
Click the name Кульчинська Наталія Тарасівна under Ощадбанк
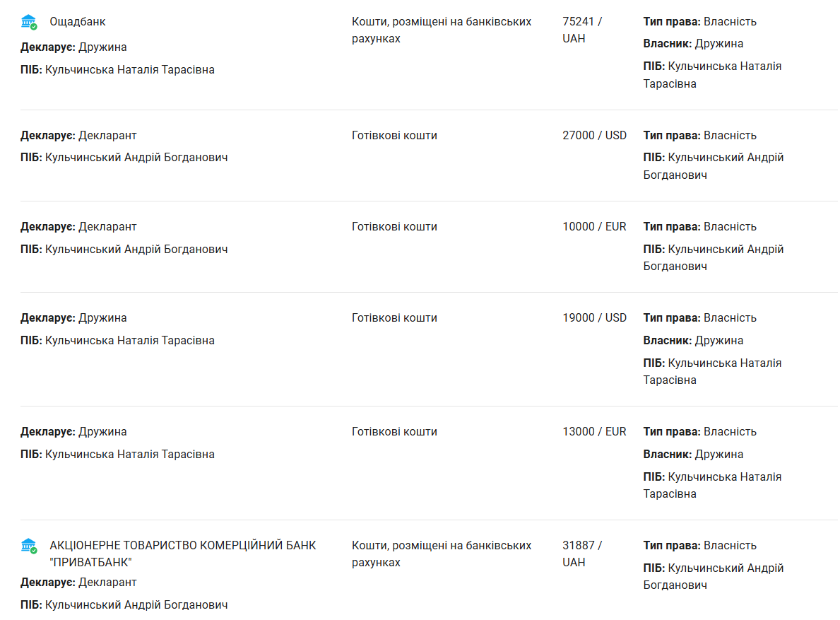(130, 70)
